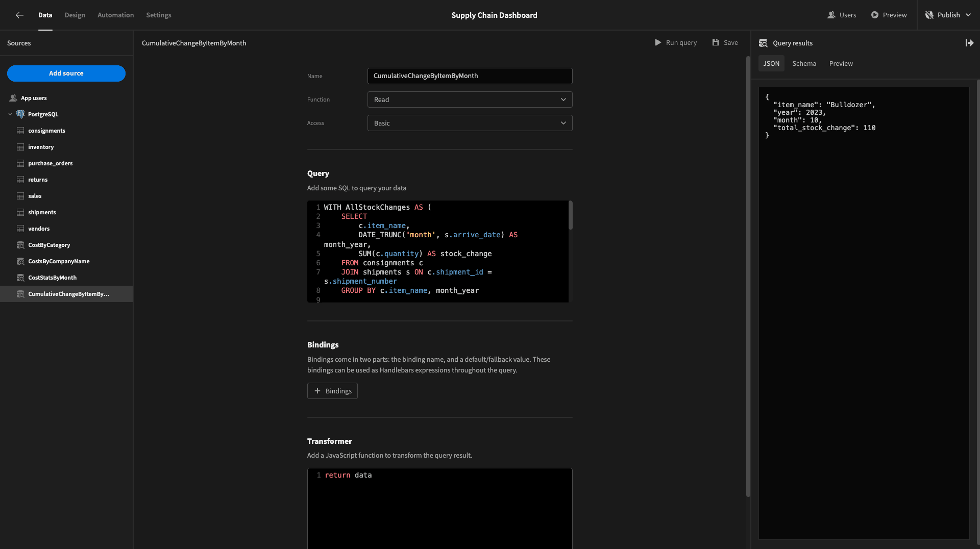The height and width of the screenshot is (549, 980).
Task: Click the JSON result output area
Action: tap(864, 313)
